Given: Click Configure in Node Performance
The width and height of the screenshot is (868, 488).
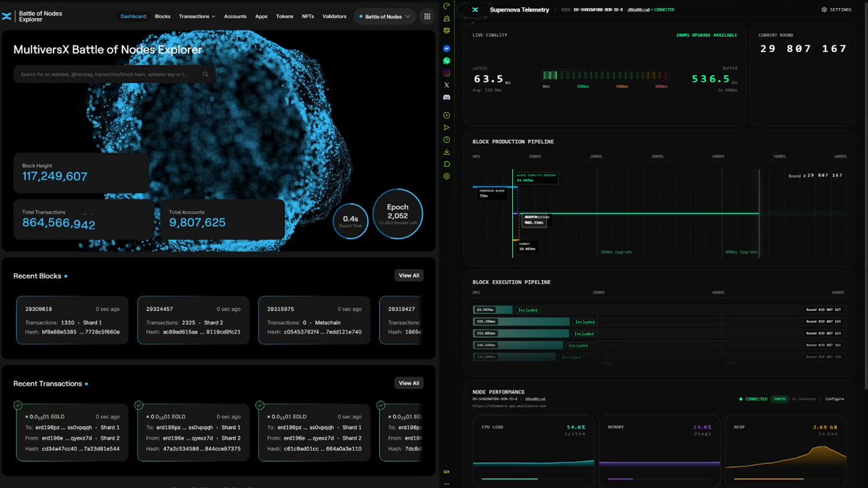Looking at the screenshot, I should [x=834, y=399].
